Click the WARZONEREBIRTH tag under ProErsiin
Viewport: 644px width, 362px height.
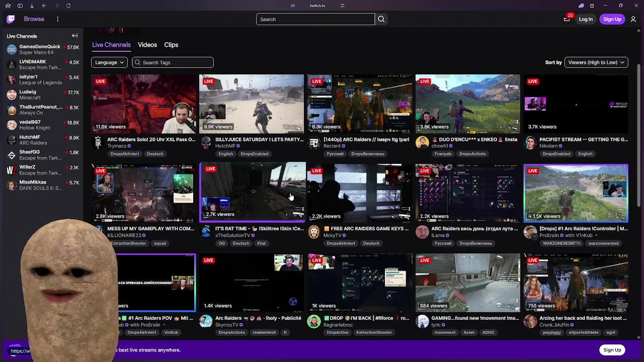coord(561,243)
